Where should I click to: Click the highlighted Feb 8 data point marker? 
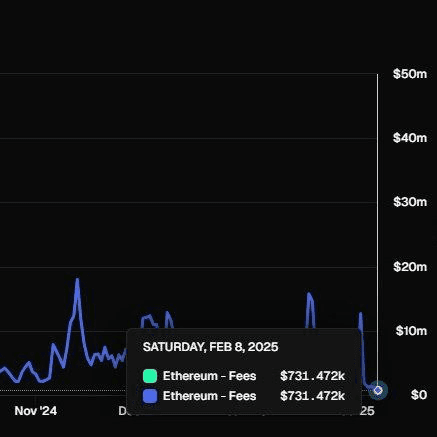point(378,390)
